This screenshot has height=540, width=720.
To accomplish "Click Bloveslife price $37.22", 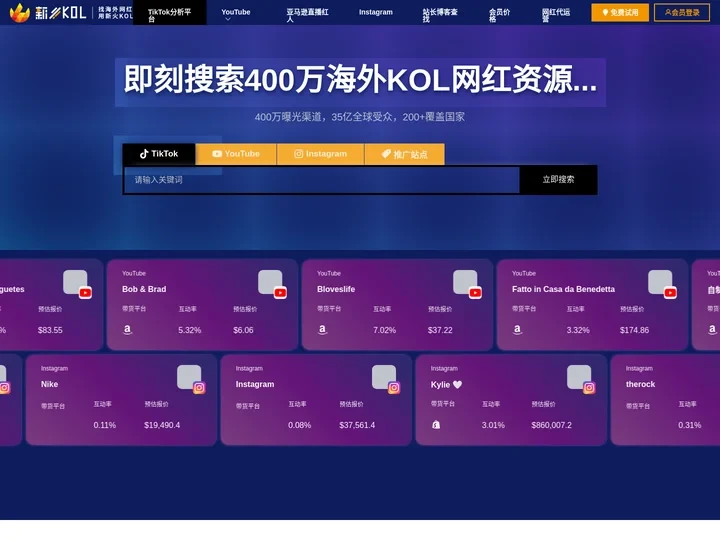I will (440, 330).
